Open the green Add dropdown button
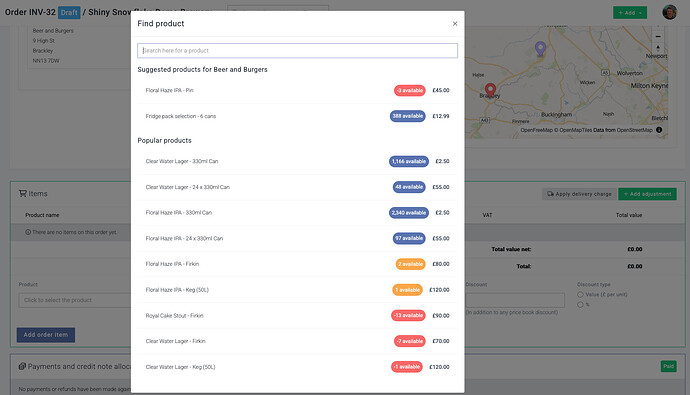 (x=630, y=13)
